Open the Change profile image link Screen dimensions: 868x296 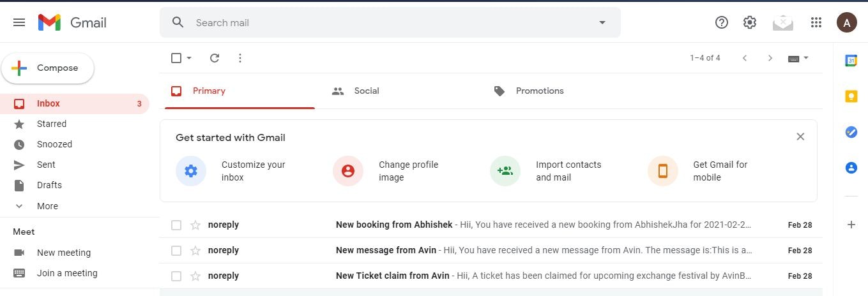(x=408, y=171)
